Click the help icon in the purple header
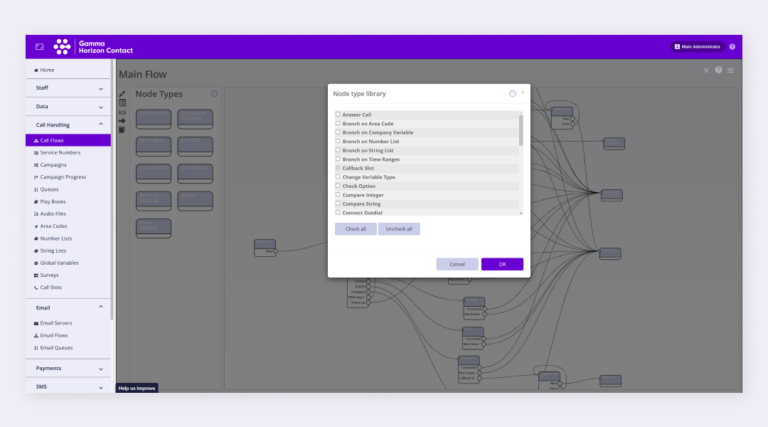 click(732, 47)
